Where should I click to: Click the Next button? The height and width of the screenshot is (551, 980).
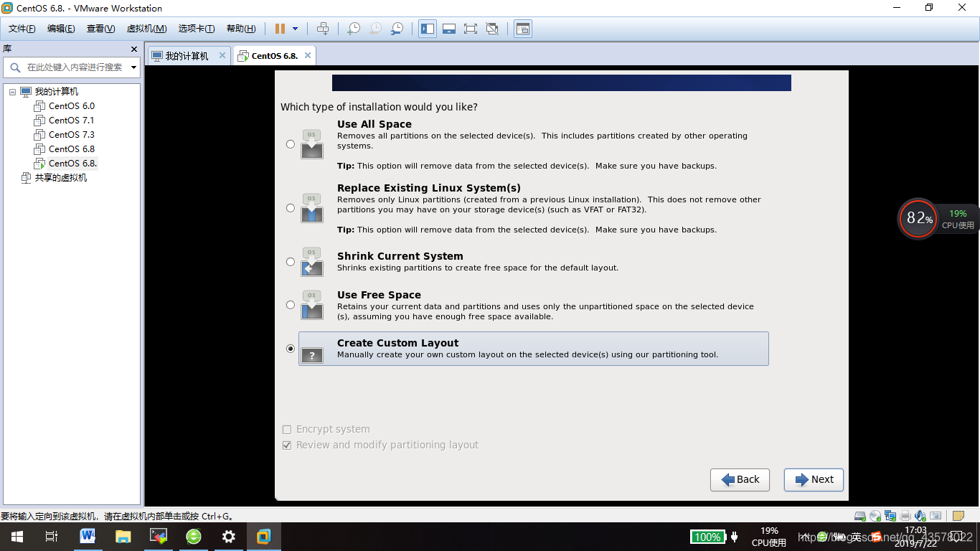tap(814, 480)
